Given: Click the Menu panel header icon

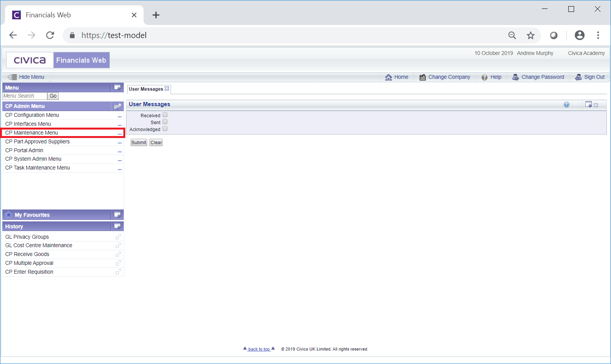Looking at the screenshot, I should tap(118, 87).
